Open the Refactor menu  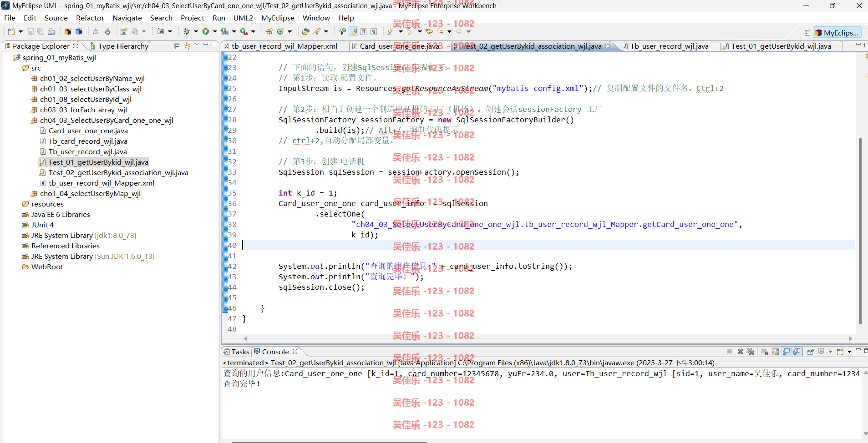tap(90, 18)
